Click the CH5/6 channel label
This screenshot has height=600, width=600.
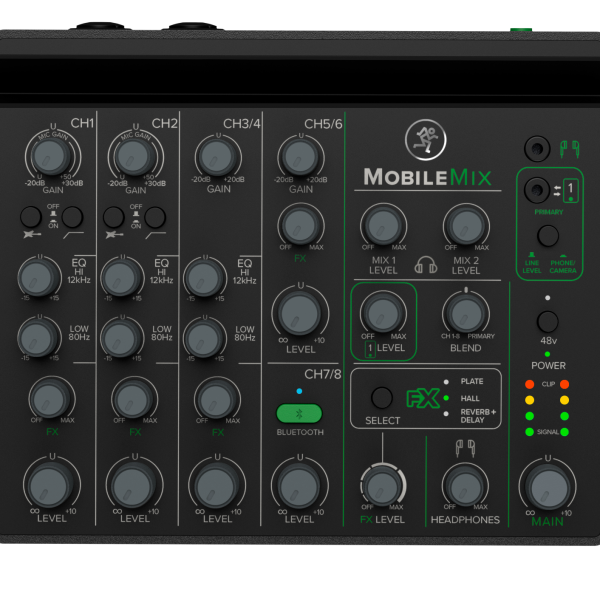point(323,124)
